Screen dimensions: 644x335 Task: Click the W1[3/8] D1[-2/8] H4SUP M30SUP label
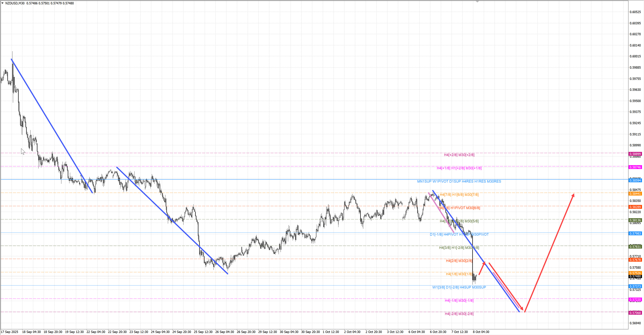pyautogui.click(x=459, y=287)
